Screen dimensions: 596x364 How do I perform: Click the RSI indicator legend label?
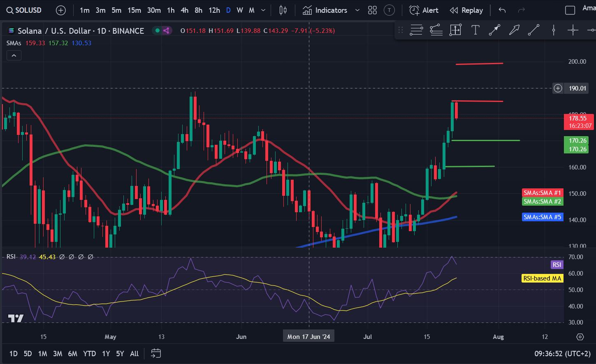point(11,257)
